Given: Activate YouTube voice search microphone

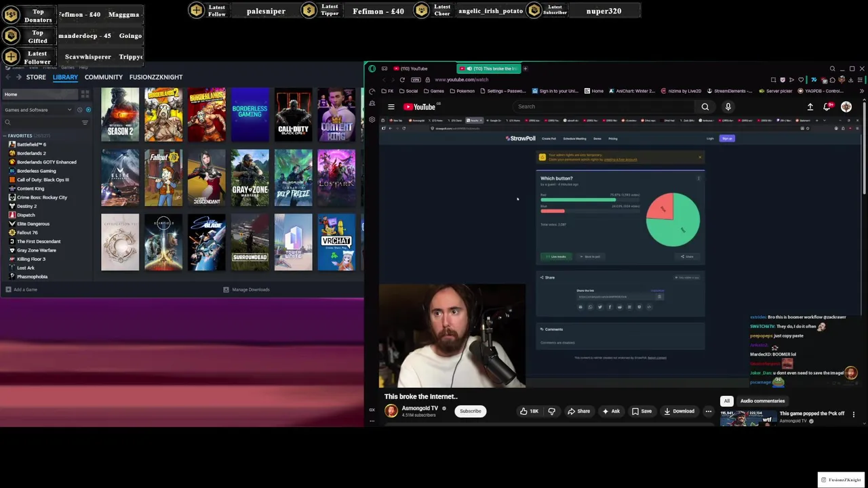Looking at the screenshot, I should pyautogui.click(x=728, y=106).
